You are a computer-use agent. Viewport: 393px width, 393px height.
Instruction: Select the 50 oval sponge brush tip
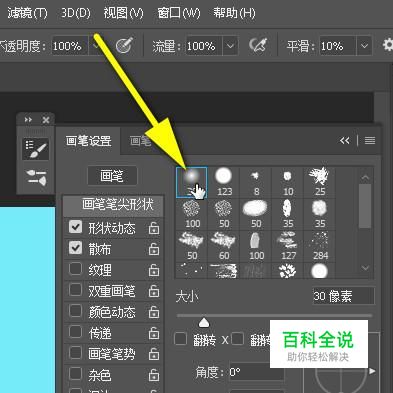click(x=256, y=214)
